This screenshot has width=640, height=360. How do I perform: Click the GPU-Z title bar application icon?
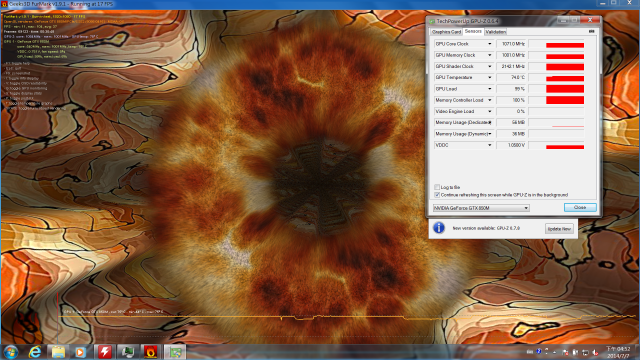[x=432, y=21]
